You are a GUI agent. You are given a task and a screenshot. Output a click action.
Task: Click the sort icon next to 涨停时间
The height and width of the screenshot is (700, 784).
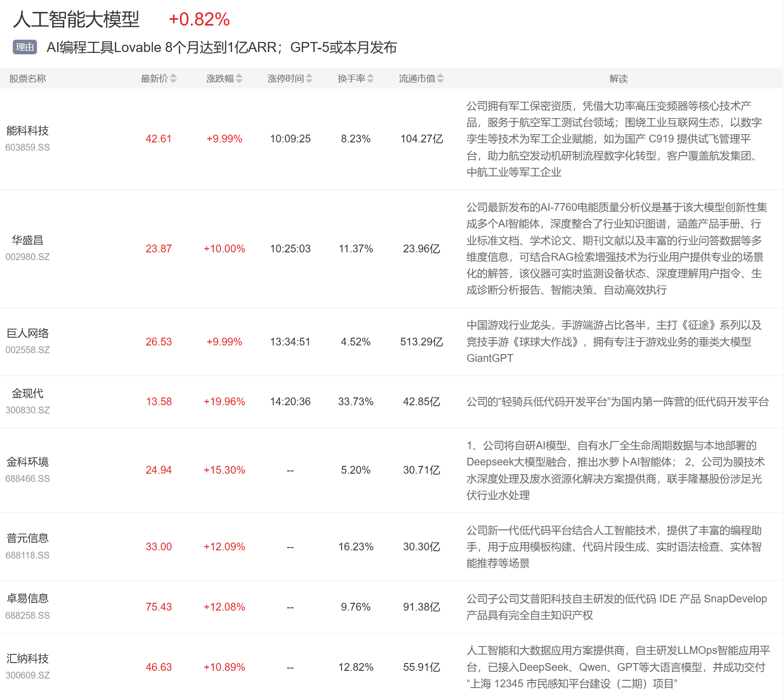point(309,78)
